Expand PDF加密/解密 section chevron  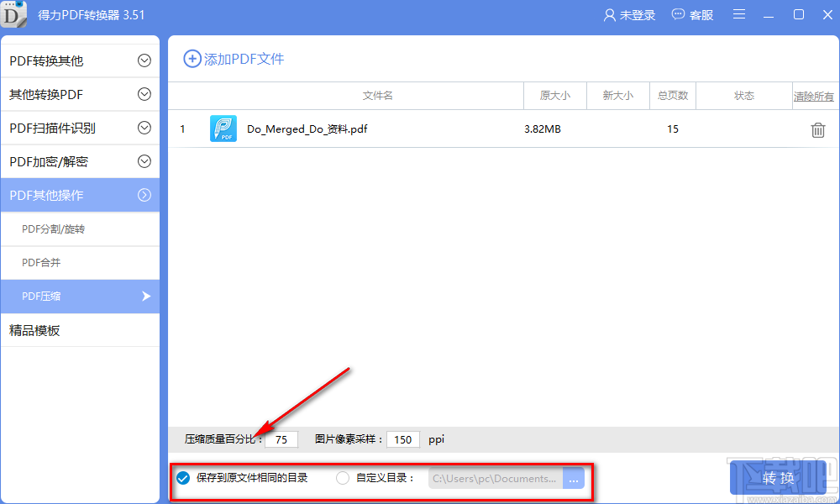tap(144, 161)
